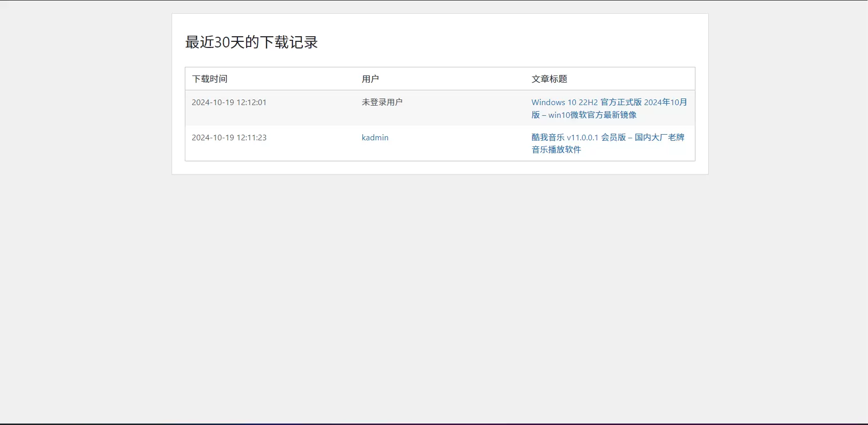This screenshot has height=425, width=868.
Task: Click the 最近30天 text in page heading
Action: pos(215,42)
